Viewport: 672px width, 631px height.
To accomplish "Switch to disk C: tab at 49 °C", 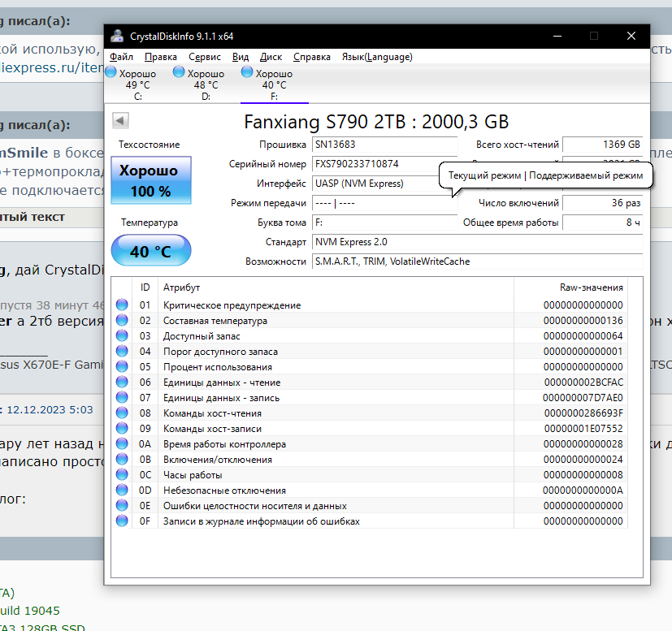I will [138, 84].
